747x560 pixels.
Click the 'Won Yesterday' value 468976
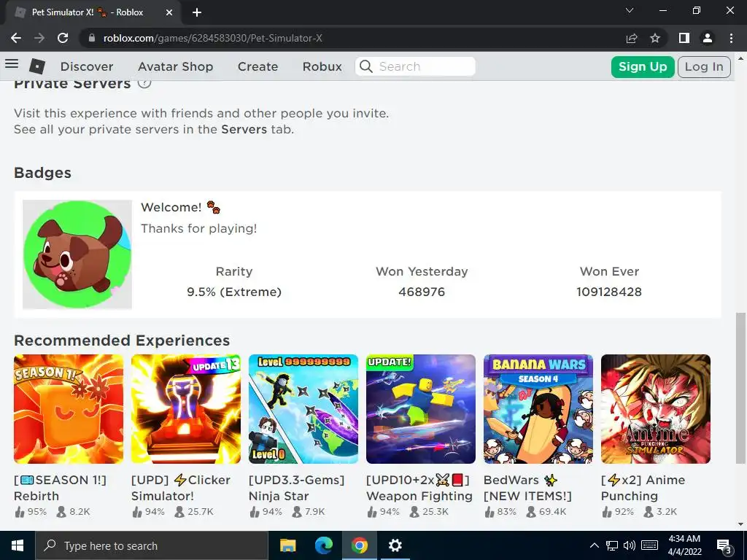[422, 292]
